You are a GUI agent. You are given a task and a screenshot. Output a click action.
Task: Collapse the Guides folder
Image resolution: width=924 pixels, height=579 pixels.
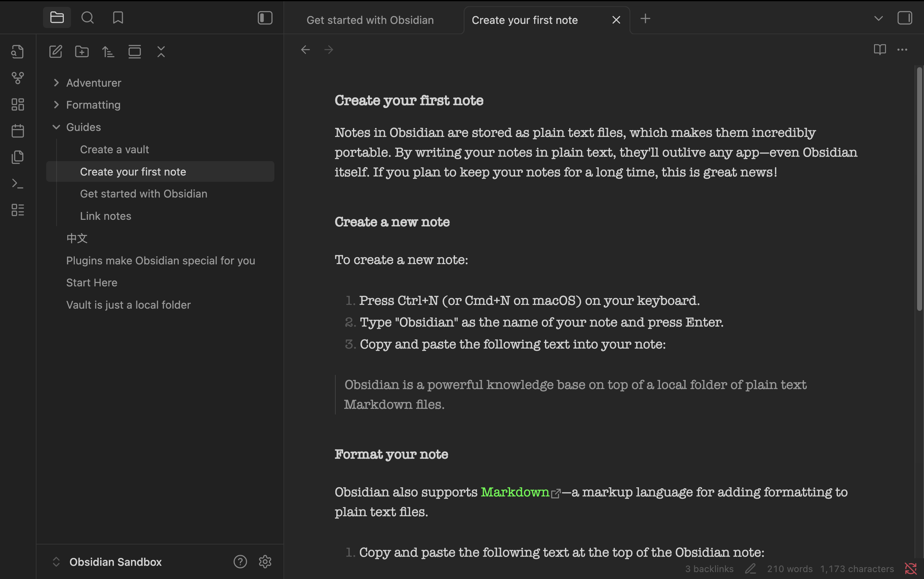click(x=56, y=127)
